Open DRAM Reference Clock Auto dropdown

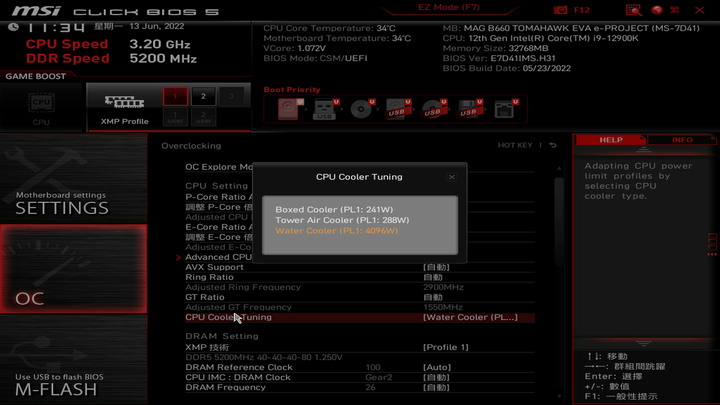pos(437,367)
